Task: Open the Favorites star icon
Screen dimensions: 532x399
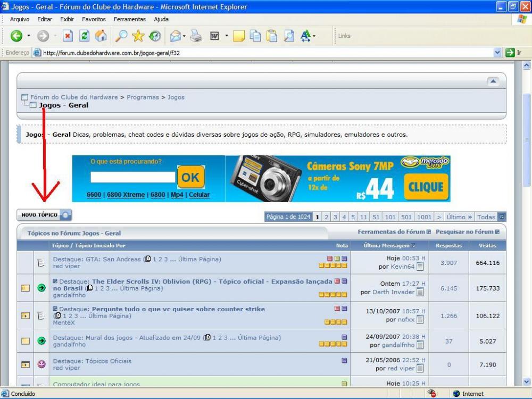Action: pos(138,37)
